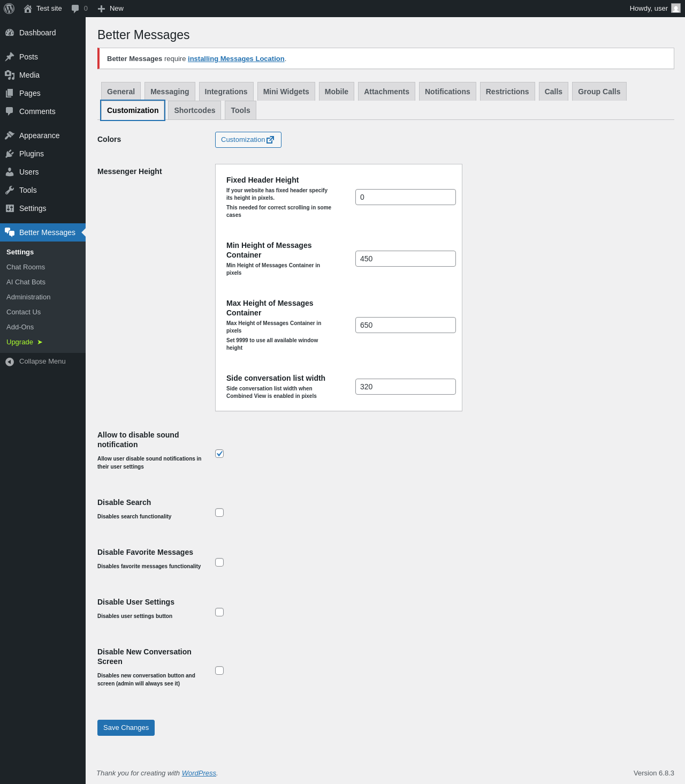Click Min Height of Messages Container field
685x784 pixels.
406,259
